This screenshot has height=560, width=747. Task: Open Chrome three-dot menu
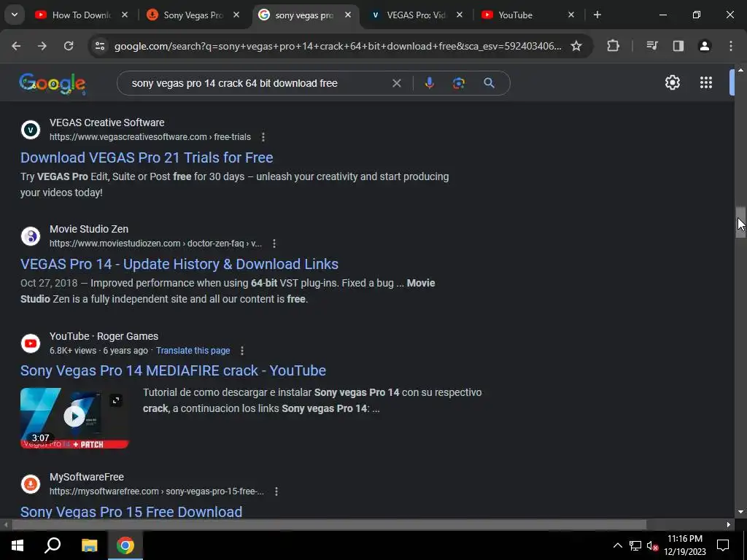(x=731, y=46)
